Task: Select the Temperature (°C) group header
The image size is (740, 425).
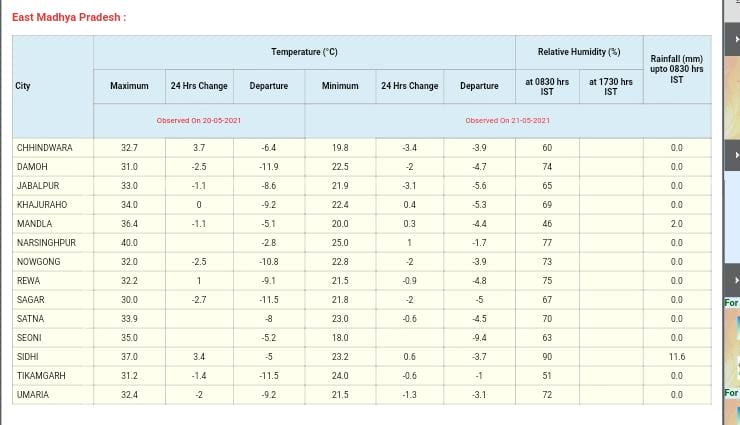Action: click(x=304, y=52)
